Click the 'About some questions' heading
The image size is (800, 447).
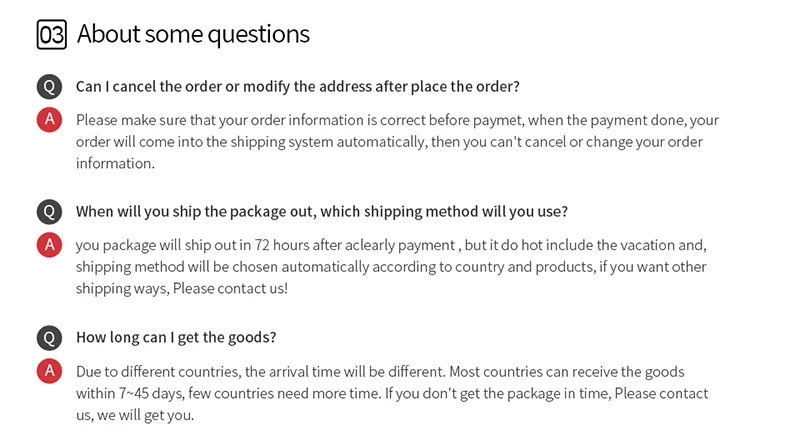(x=193, y=35)
